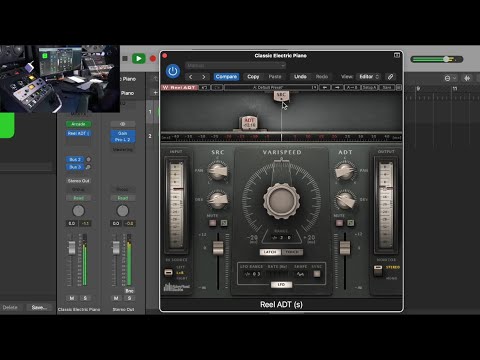Click the Bus 2 send slot
Screen dimensions: 480x360
pyautogui.click(x=75, y=159)
